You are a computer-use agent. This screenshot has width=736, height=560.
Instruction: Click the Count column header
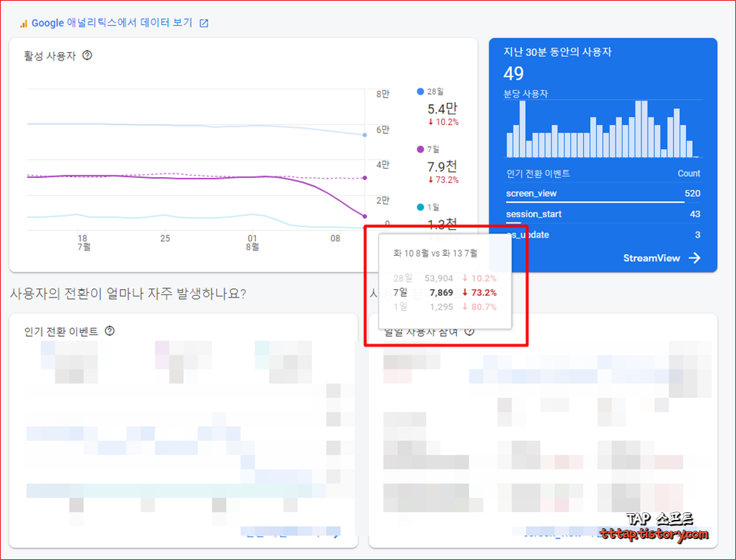[x=688, y=173]
